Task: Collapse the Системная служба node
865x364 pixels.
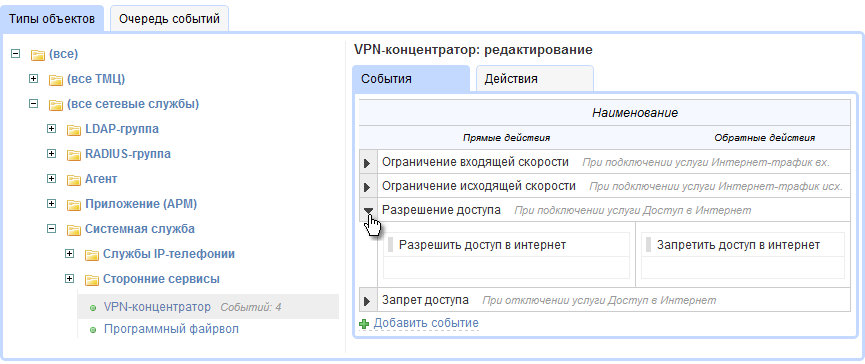Action: 52,228
